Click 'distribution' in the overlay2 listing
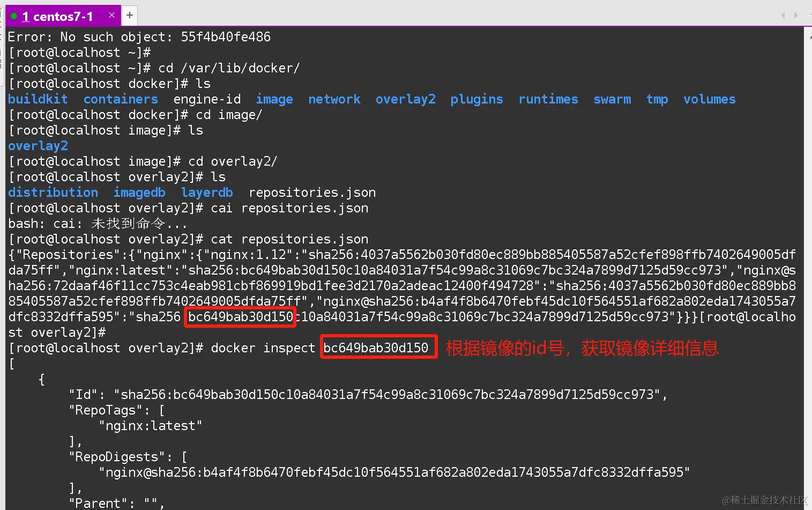The height and width of the screenshot is (510, 812). pos(53,193)
